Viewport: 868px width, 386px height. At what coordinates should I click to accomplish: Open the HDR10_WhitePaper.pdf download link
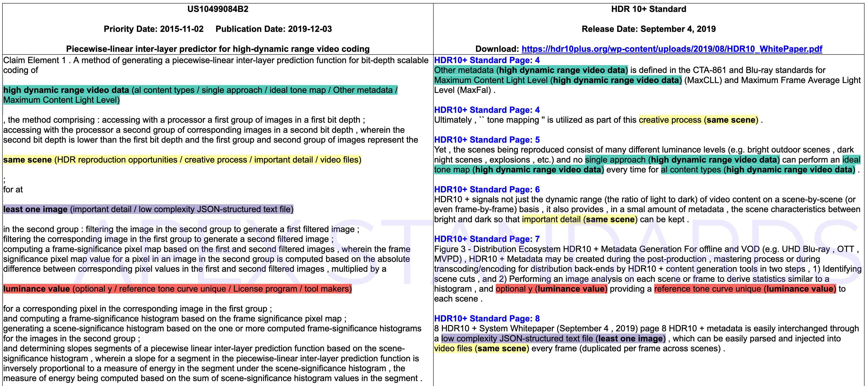click(x=671, y=49)
